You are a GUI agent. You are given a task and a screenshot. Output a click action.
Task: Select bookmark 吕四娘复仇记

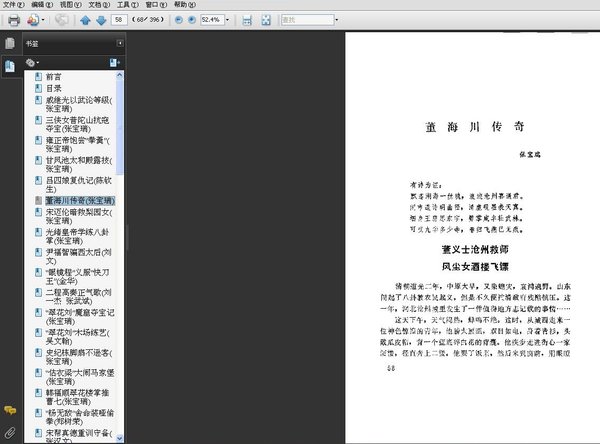pos(79,184)
